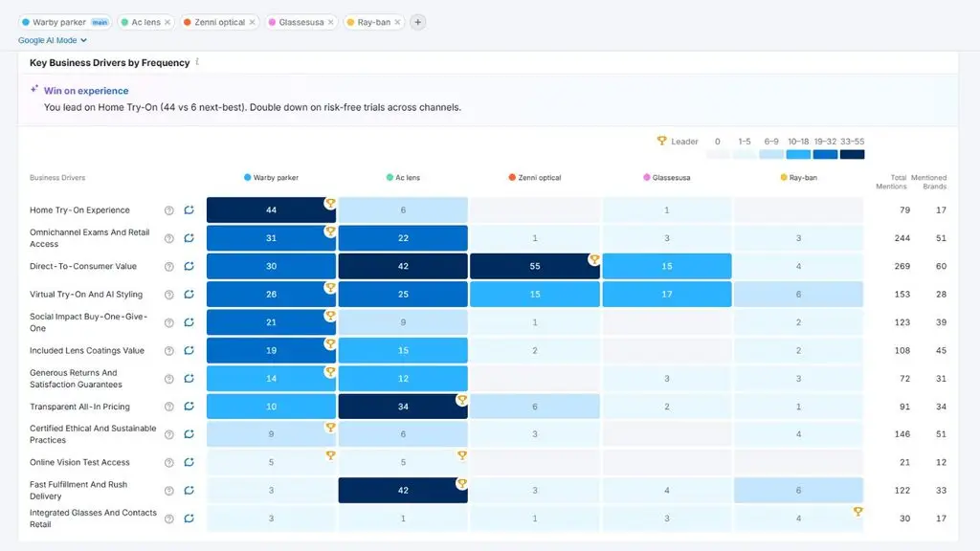Click the Mentioned Brands column header
The image size is (980, 551).
click(x=928, y=182)
